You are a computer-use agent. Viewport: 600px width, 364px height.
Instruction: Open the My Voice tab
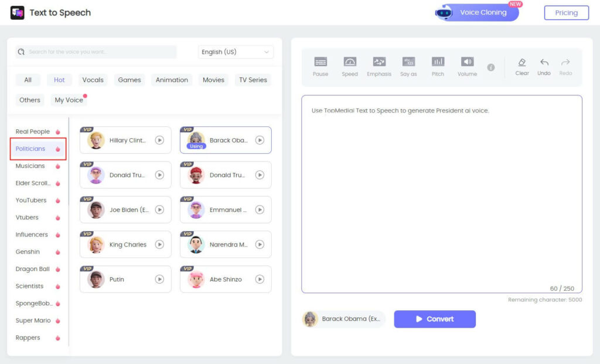point(69,99)
